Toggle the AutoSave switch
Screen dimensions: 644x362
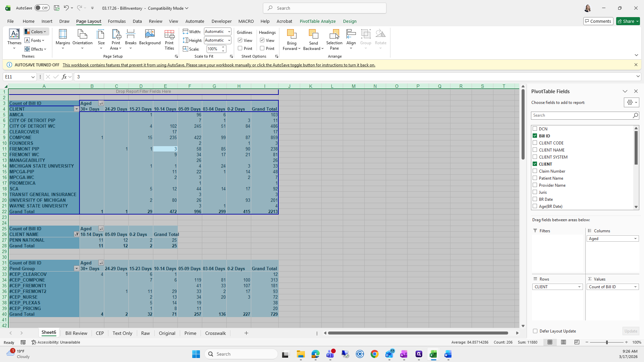[42, 8]
